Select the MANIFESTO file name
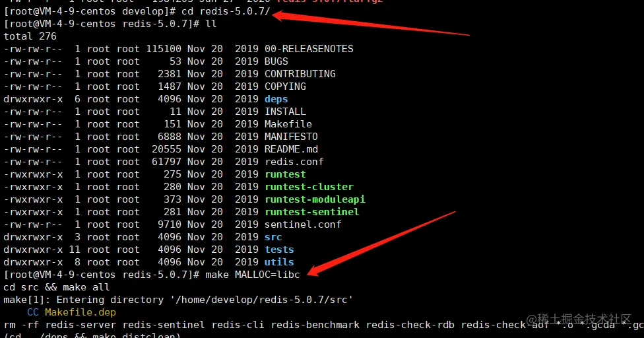This screenshot has width=644, height=338. point(291,137)
